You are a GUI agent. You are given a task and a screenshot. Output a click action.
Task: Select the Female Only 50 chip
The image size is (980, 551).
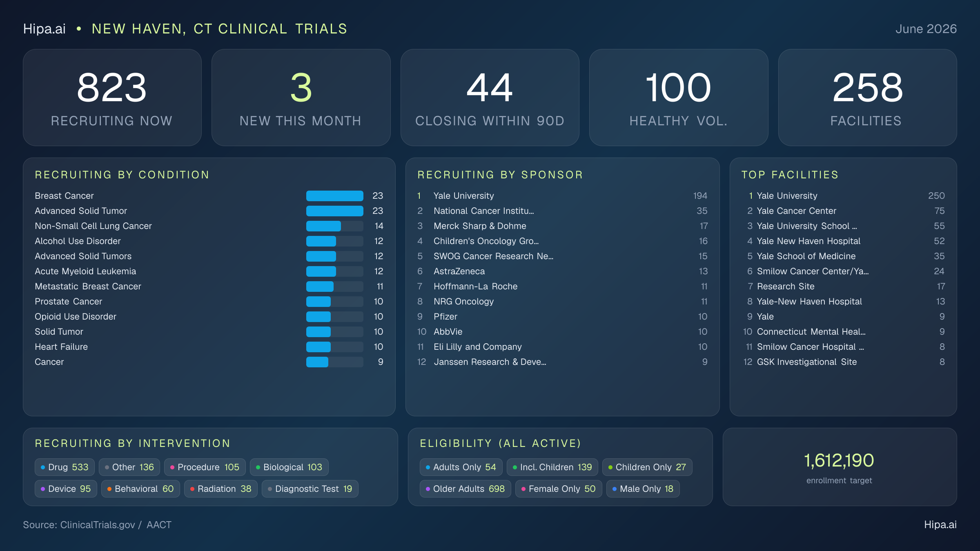point(558,489)
